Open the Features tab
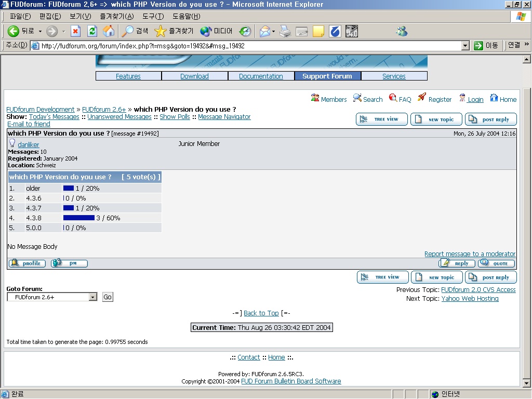The width and height of the screenshot is (532, 399). [128, 76]
